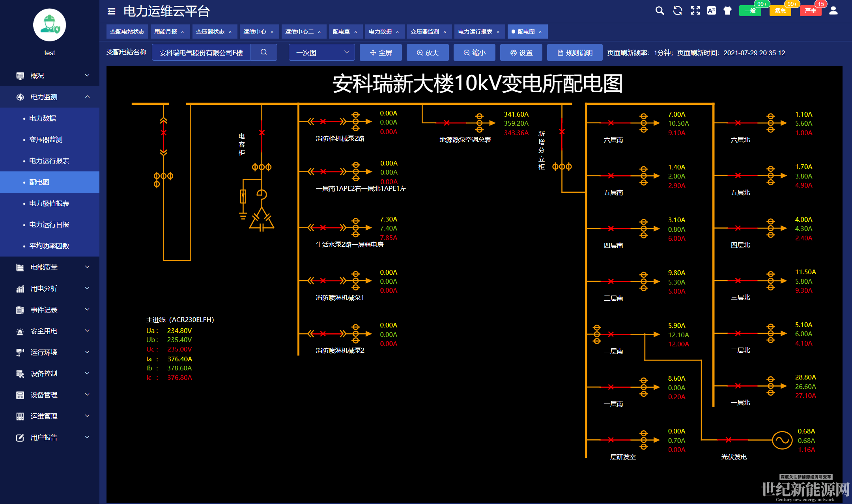Open 电力运行日报 in the sidebar
The image size is (852, 504).
[50, 225]
